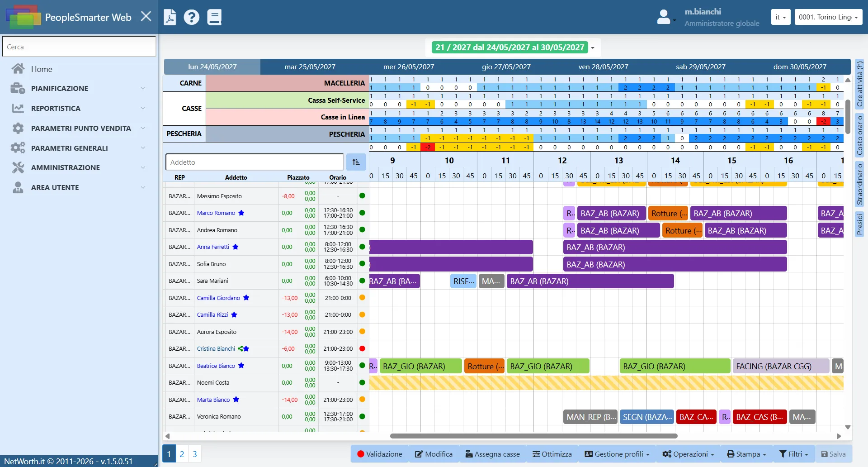868x467 pixels.
Task: Open the manual document icon in header
Action: (214, 17)
